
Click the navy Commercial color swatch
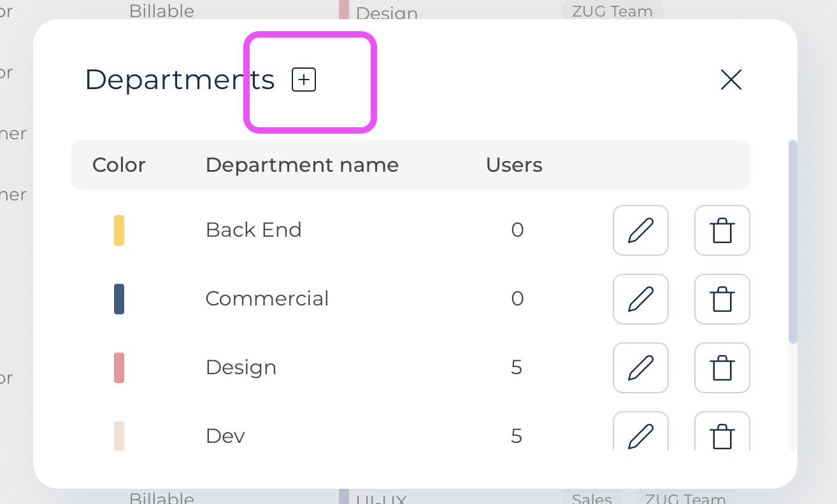(119, 299)
